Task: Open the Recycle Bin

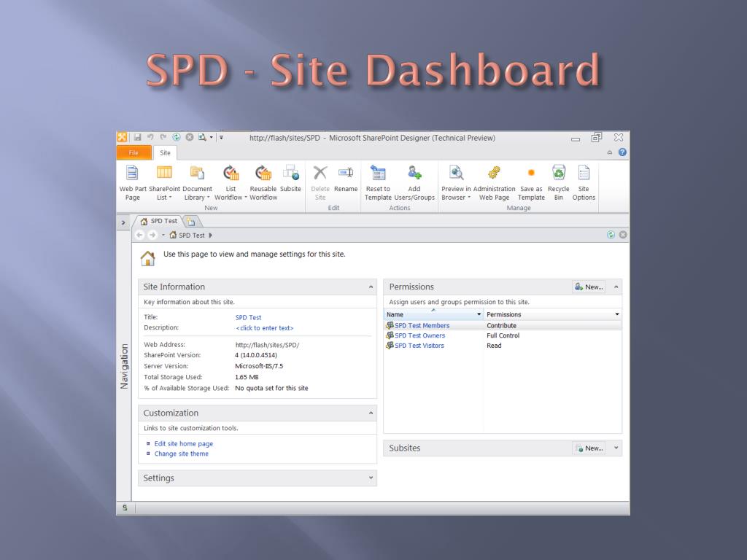Action: 558,183
